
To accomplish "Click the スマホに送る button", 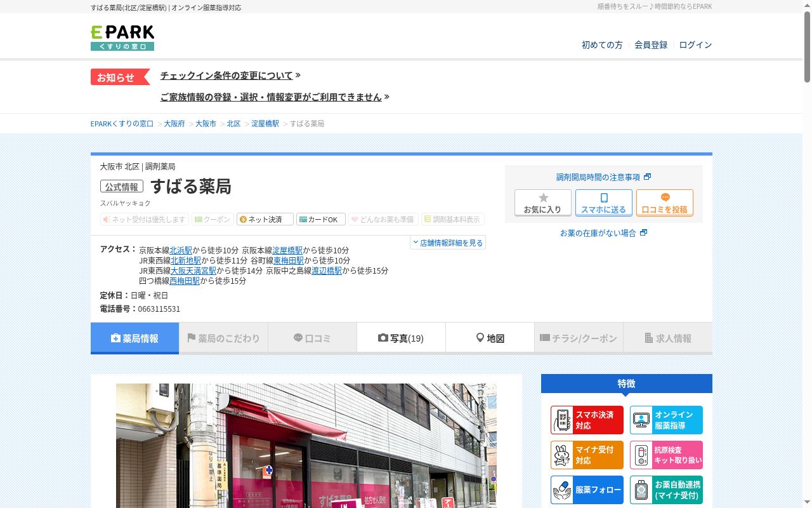I will [x=604, y=203].
